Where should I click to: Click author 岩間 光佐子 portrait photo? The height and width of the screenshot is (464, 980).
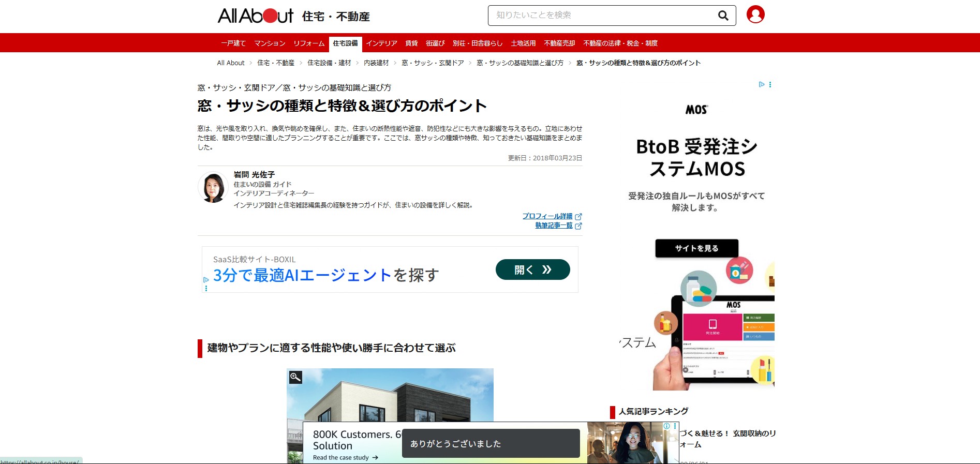coord(213,187)
